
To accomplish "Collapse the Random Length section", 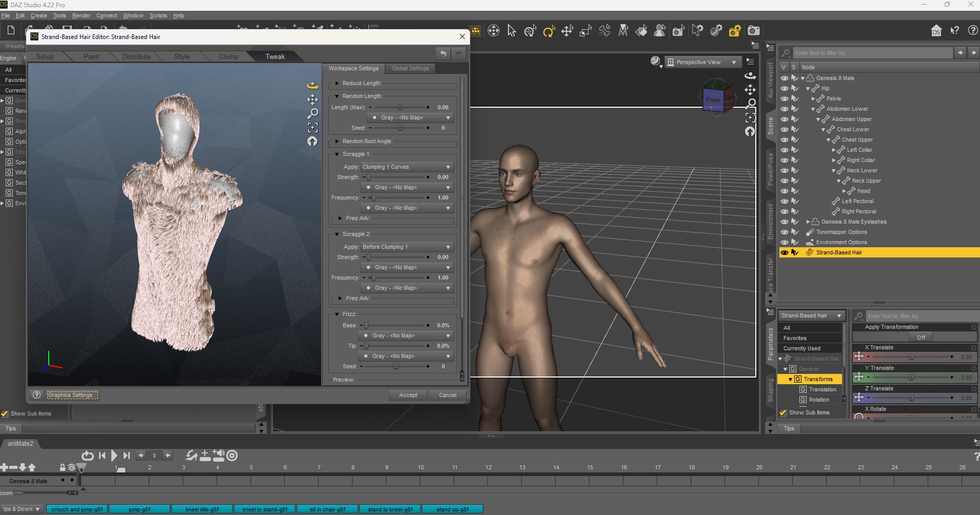I will (337, 96).
